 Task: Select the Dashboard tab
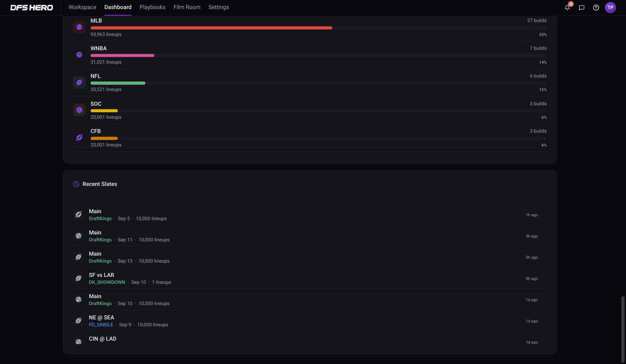tap(118, 7)
